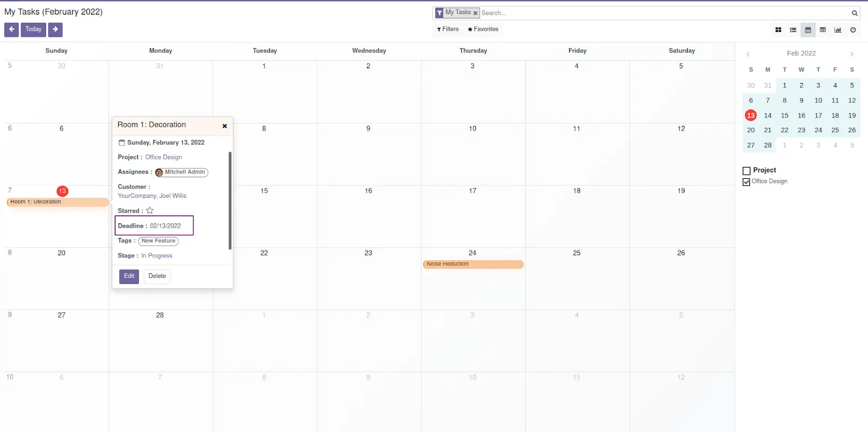Click the Feb 2022 mini calendar title
The height and width of the screenshot is (432, 868).
[x=801, y=53]
